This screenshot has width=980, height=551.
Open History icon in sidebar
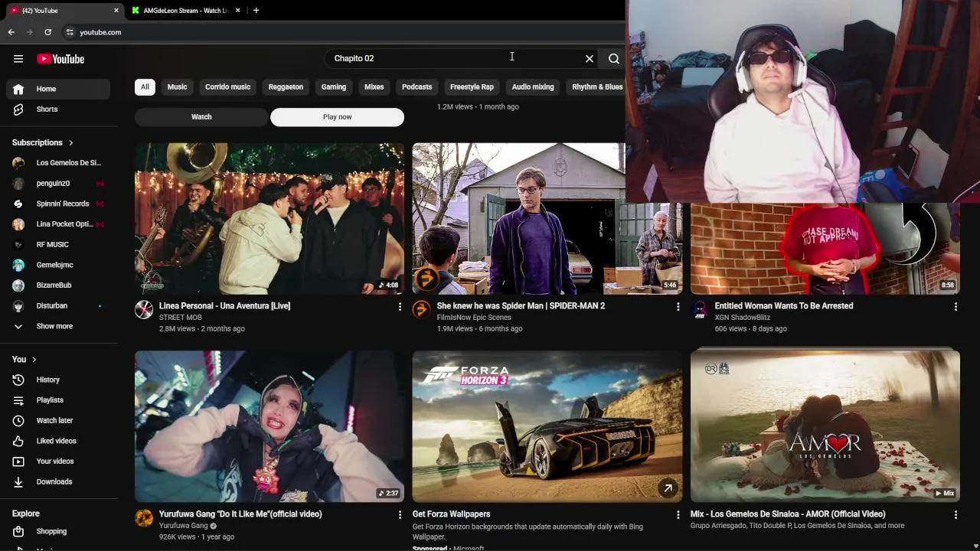tap(18, 380)
